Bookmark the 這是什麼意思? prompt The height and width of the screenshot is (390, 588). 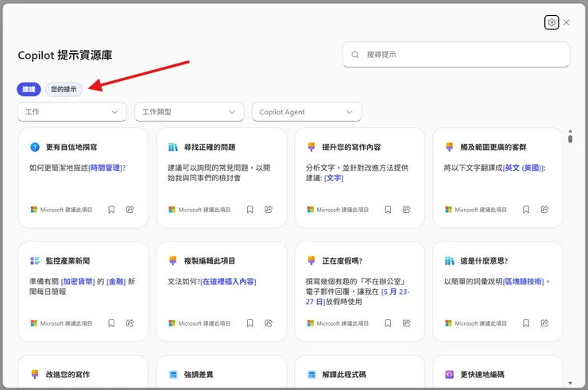526,323
